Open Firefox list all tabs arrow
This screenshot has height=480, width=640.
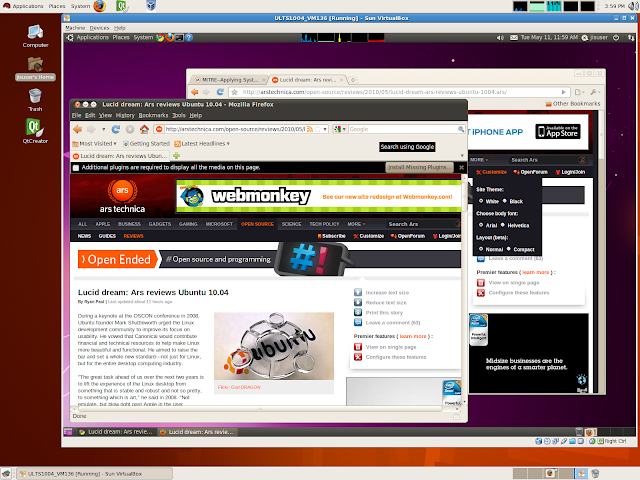(x=462, y=156)
